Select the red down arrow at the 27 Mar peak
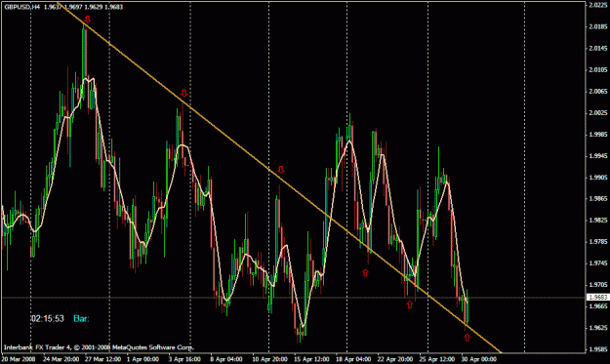Screen dimensions: 610x364 click(88, 20)
